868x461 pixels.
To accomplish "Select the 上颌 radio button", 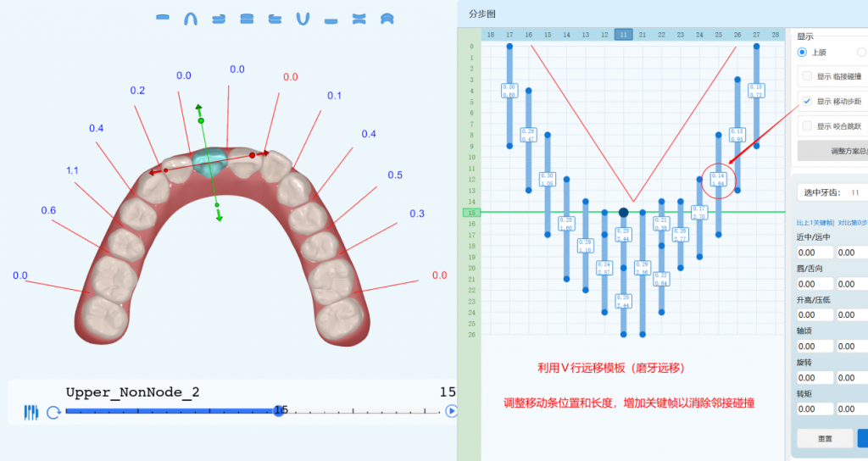I will pos(803,53).
